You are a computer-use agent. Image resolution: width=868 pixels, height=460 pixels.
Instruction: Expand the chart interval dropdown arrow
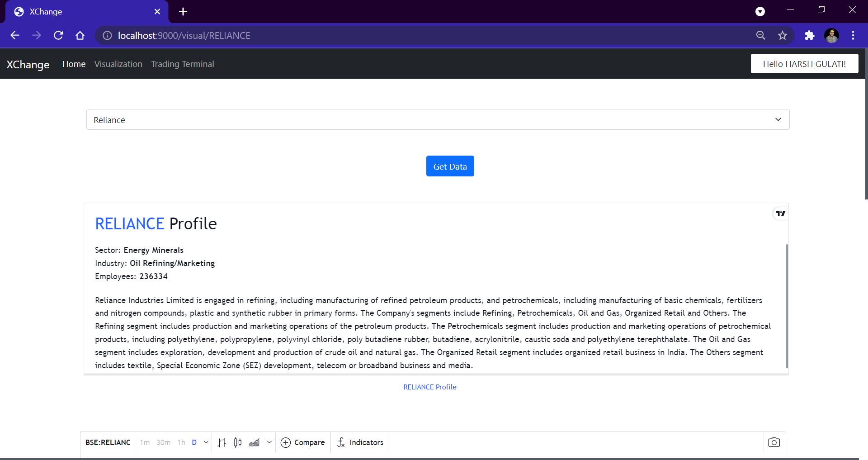pos(206,442)
